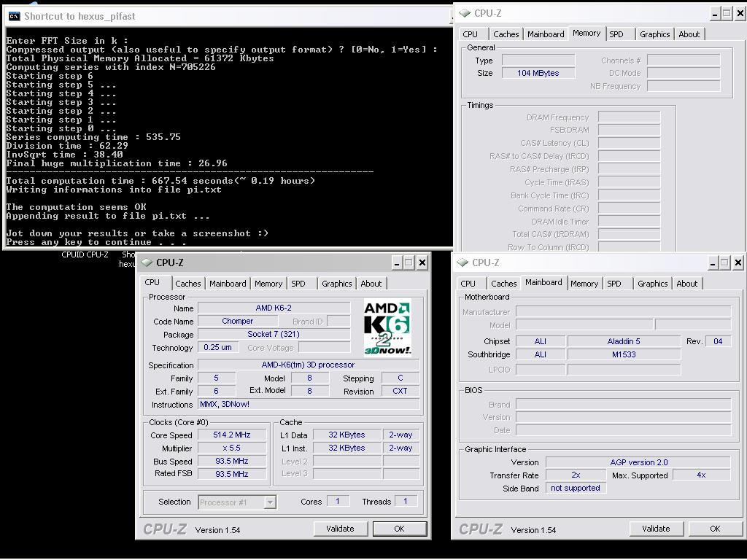Click the 2x transfer rate value

click(x=576, y=475)
